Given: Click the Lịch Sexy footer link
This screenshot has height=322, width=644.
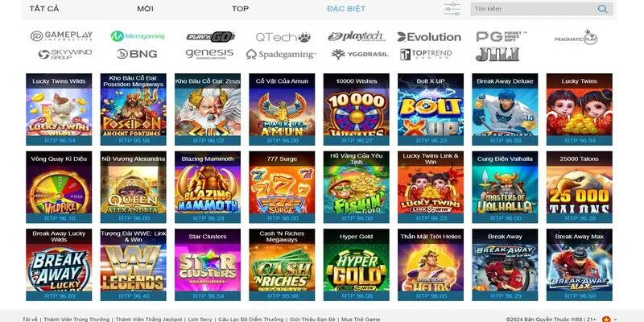Looking at the screenshot, I should click(200, 319).
